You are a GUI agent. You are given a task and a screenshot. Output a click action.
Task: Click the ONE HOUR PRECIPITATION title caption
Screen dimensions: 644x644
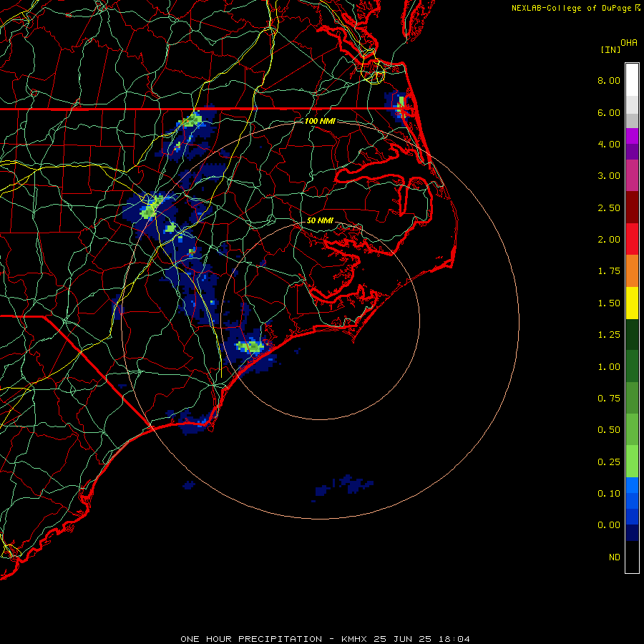pyautogui.click(x=325, y=639)
